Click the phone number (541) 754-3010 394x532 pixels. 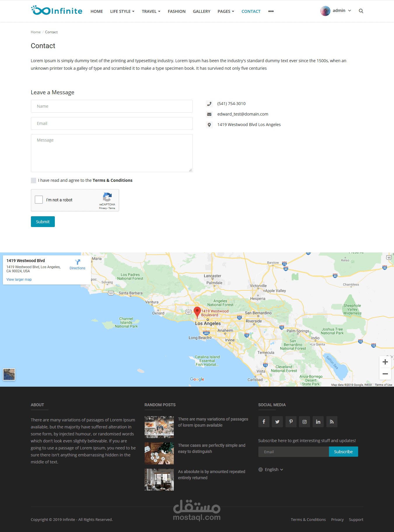tap(231, 104)
